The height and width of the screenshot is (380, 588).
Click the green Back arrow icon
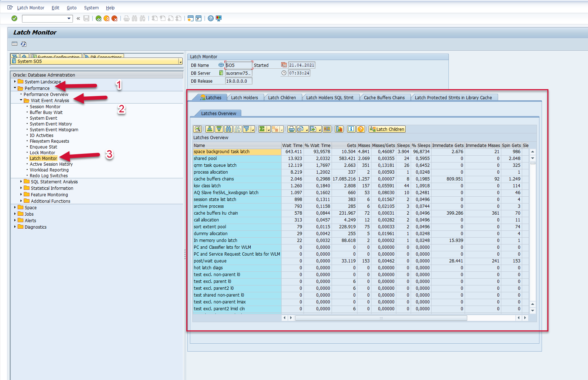[x=99, y=18]
